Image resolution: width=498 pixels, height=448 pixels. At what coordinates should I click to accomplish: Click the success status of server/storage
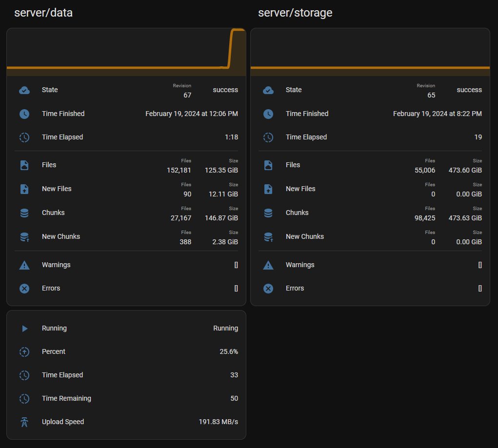coord(469,90)
